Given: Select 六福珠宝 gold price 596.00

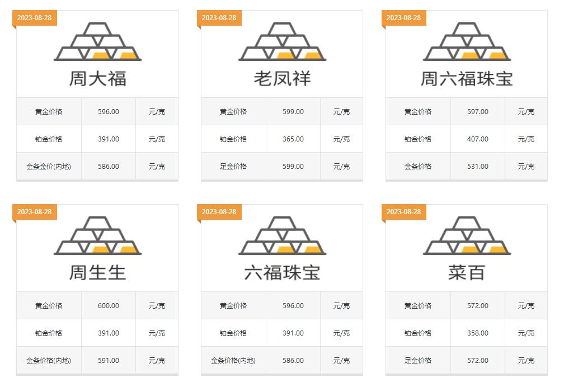Looking at the screenshot, I should [293, 306].
